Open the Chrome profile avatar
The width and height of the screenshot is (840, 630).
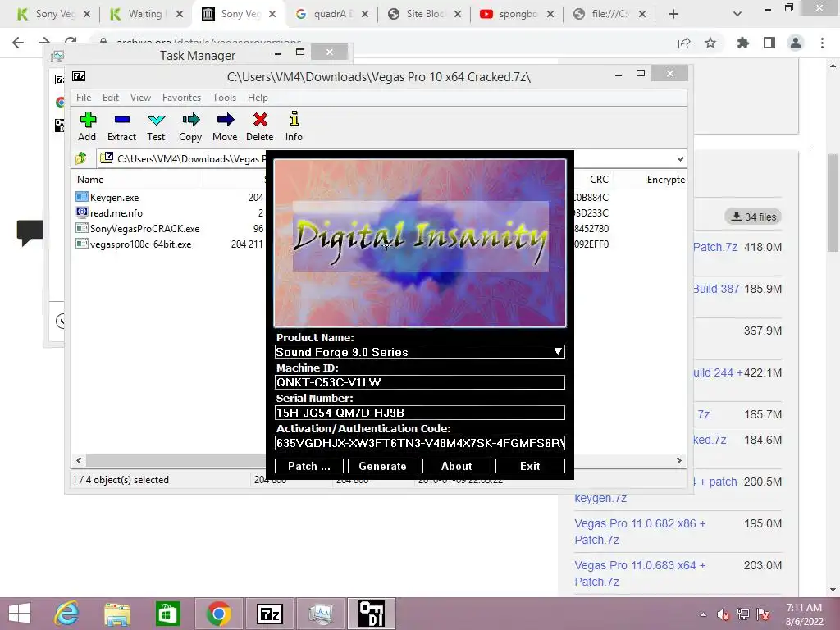(796, 43)
